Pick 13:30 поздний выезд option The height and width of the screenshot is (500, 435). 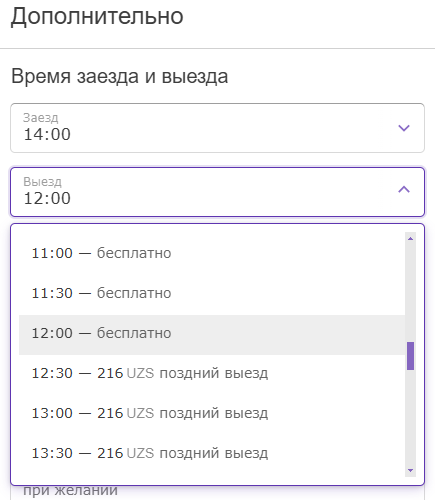point(212,453)
